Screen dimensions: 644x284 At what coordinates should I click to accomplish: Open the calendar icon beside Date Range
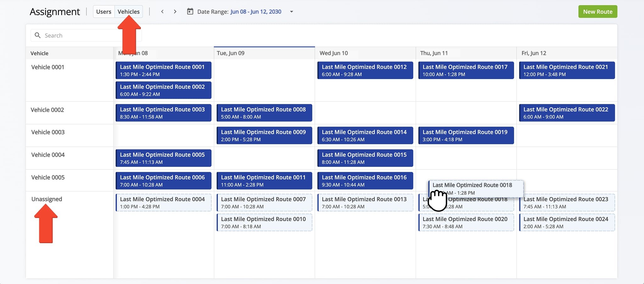[x=190, y=12]
